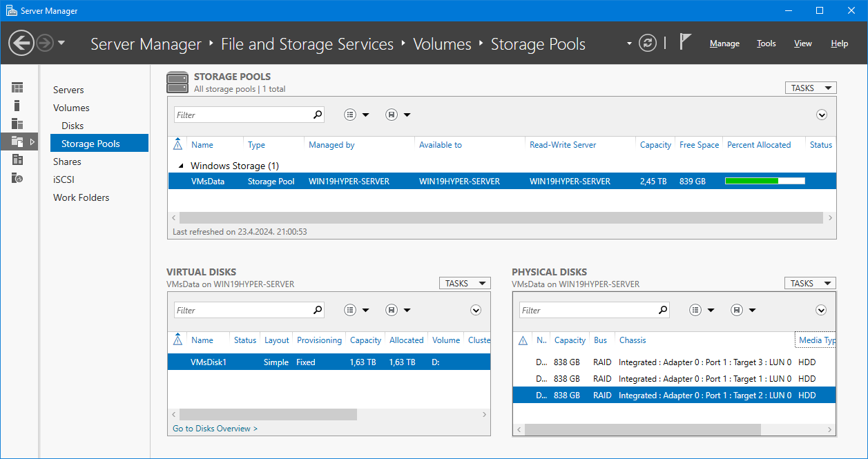Click search magnifier in Virtual Disks filter
Screen dimensions: 868x459
[x=318, y=310]
